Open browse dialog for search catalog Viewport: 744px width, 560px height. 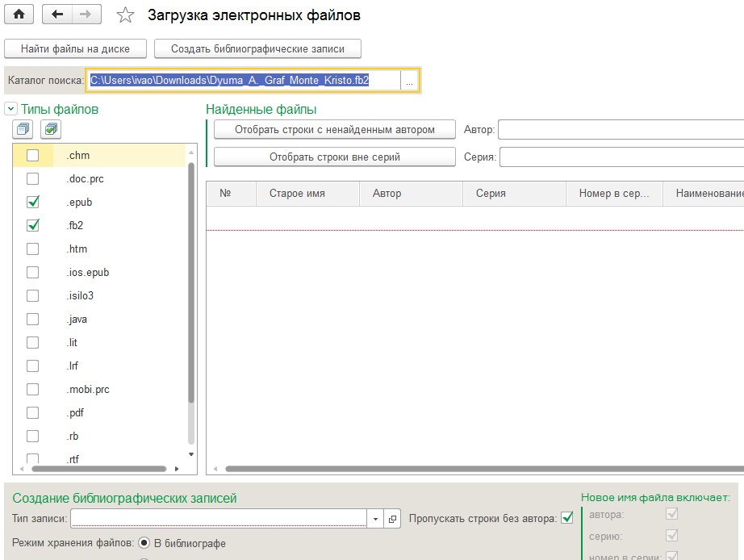point(409,80)
